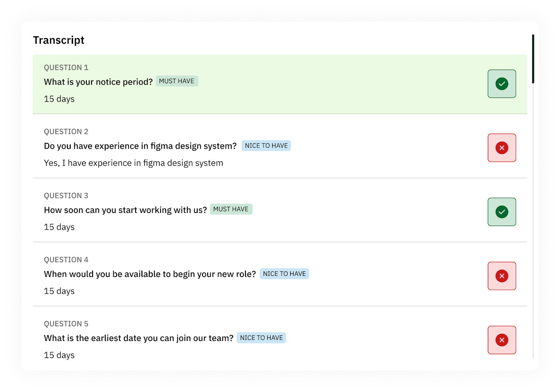This screenshot has width=560, height=392.
Task: Select 'What is the earliest date' question text
Action: pos(139,338)
